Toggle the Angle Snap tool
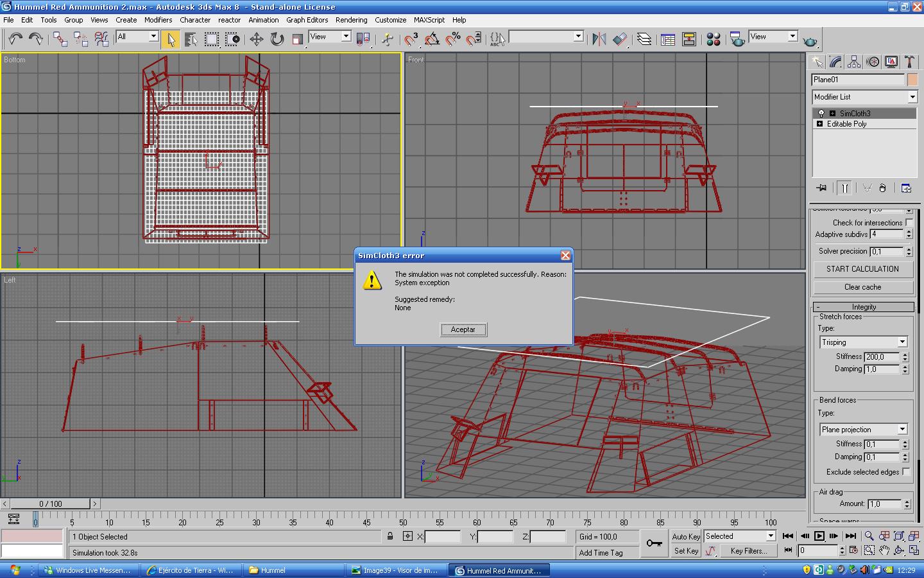The width and height of the screenshot is (924, 578). pos(432,39)
